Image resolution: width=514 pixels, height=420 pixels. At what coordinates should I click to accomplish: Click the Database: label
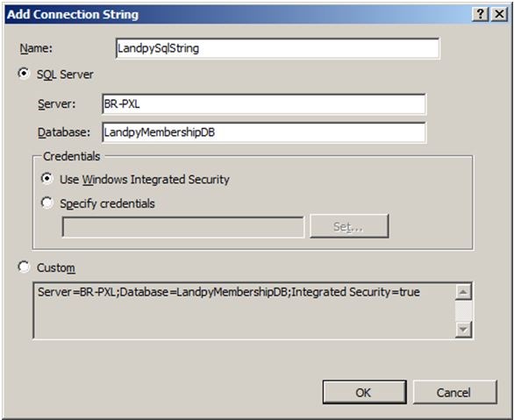[64, 132]
